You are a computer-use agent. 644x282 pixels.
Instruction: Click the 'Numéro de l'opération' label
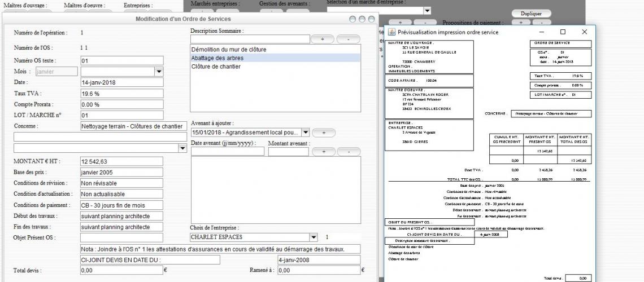click(41, 33)
